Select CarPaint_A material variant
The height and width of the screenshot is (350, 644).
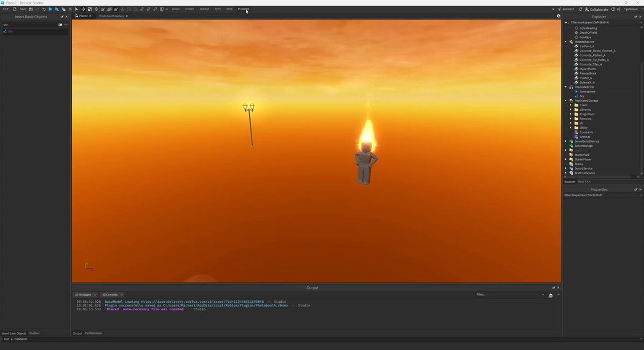click(x=587, y=46)
